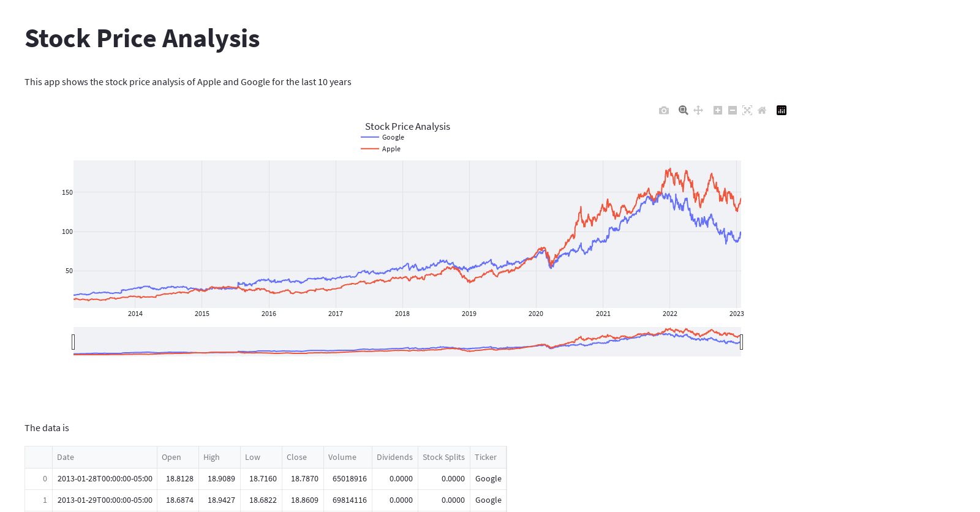This screenshot has width=980, height=512.
Task: Download the chart as a PNG image
Action: [x=664, y=110]
